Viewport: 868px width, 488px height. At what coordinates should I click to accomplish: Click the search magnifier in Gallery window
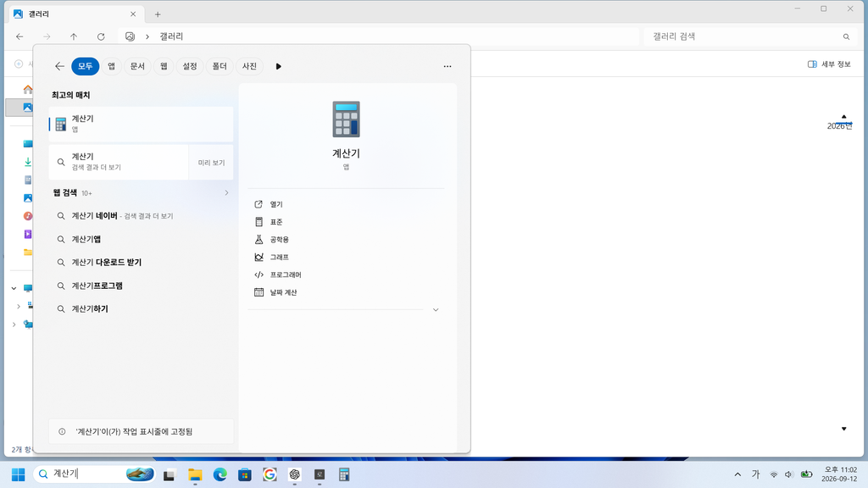tap(846, 36)
